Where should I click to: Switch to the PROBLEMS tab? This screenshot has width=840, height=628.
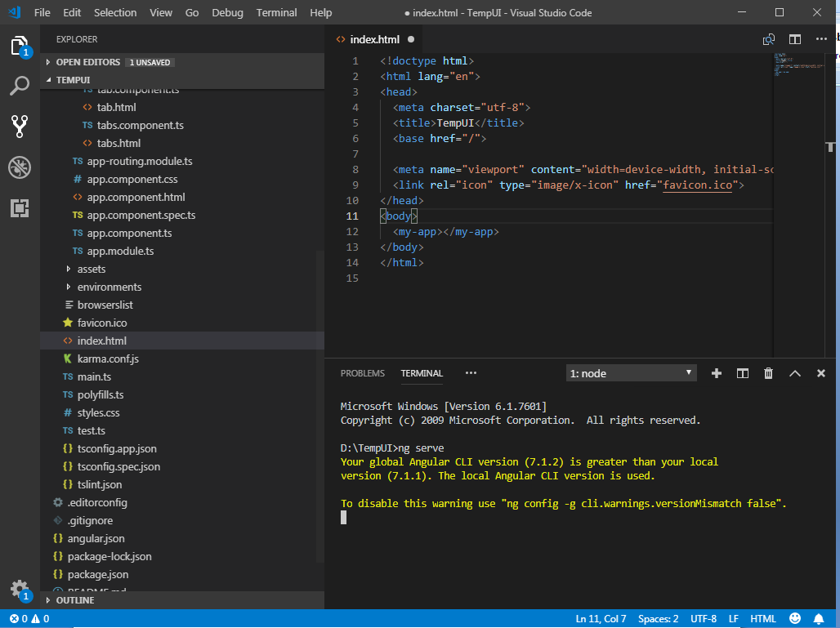[x=362, y=373]
